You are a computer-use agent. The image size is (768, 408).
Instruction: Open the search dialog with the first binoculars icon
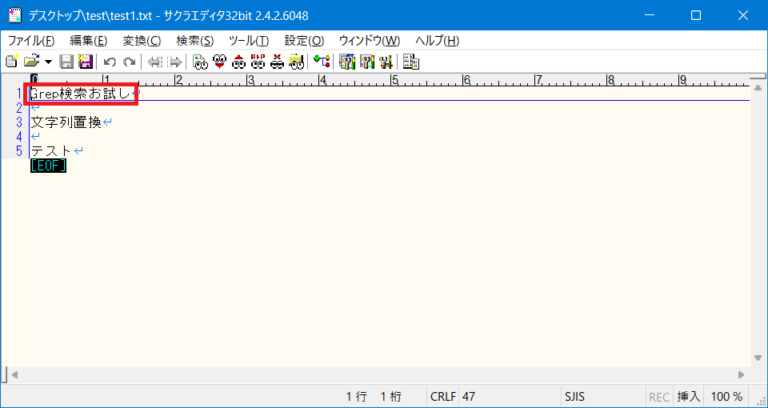click(200, 61)
